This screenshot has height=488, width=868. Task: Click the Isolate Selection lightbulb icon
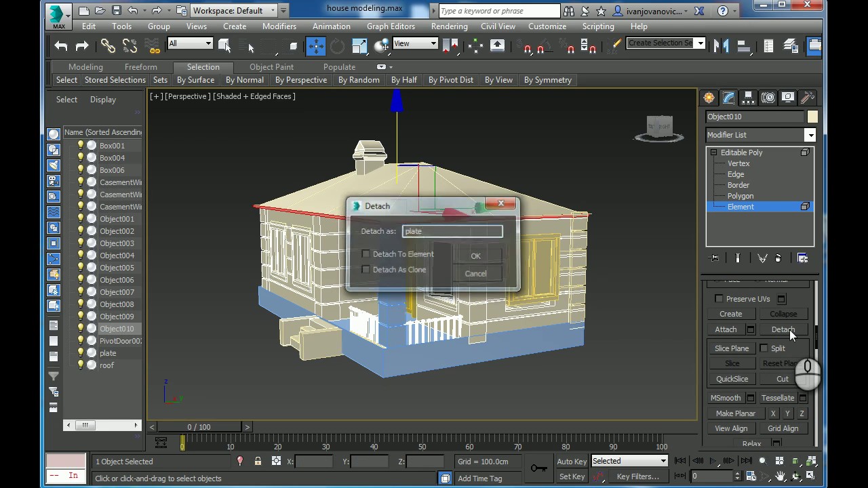[239, 462]
